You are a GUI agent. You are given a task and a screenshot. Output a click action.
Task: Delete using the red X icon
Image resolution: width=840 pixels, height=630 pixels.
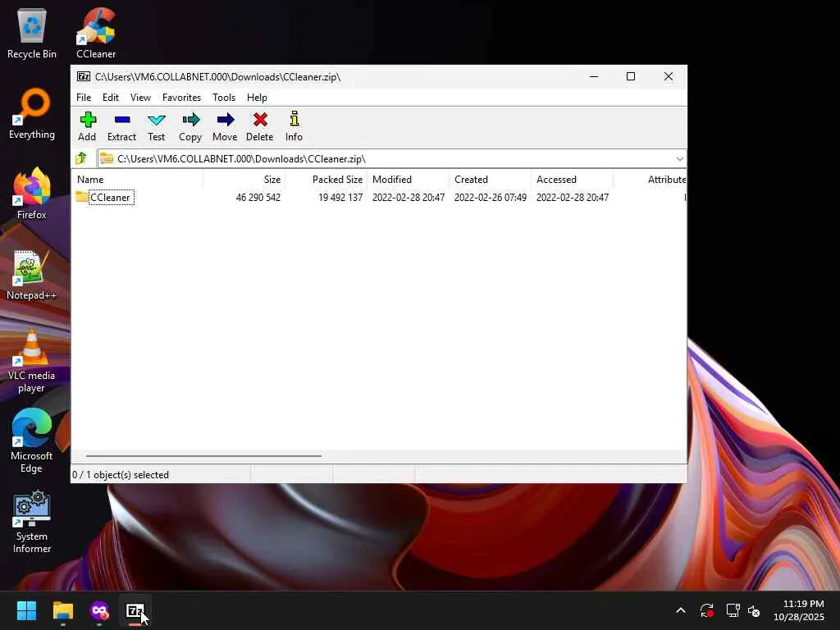(x=260, y=126)
